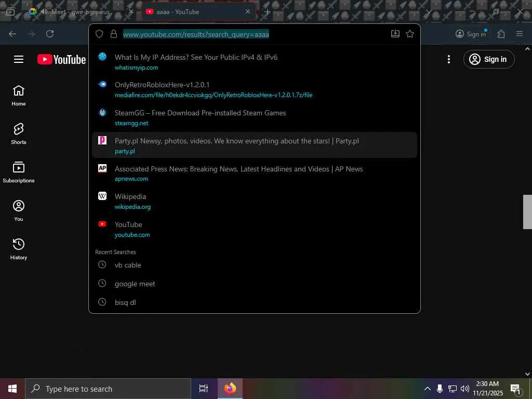Click the Windows taskbar search box
Image resolution: width=532 pixels, height=399 pixels.
tap(108, 389)
